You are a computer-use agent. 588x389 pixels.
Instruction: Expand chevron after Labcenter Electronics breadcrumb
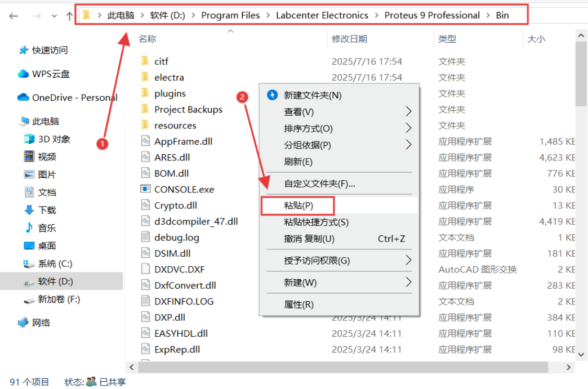[376, 15]
